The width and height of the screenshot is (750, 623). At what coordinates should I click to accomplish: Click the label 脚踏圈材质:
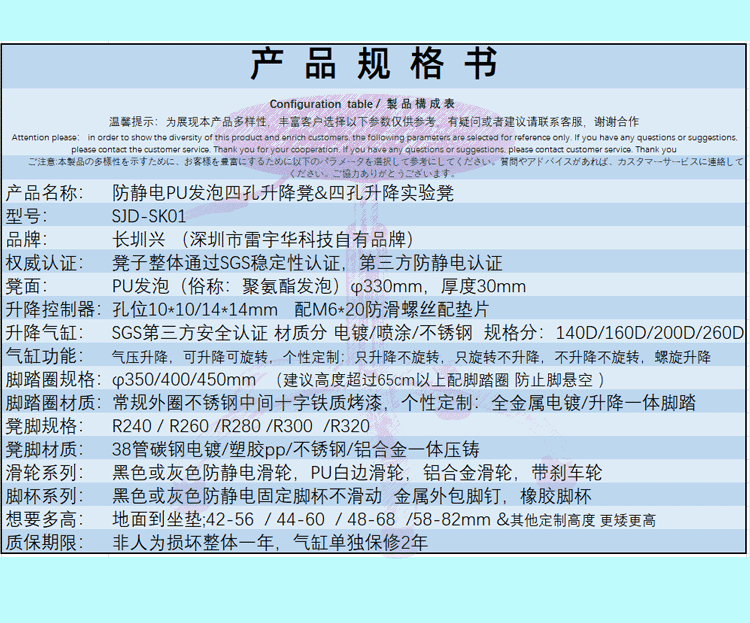point(53,403)
